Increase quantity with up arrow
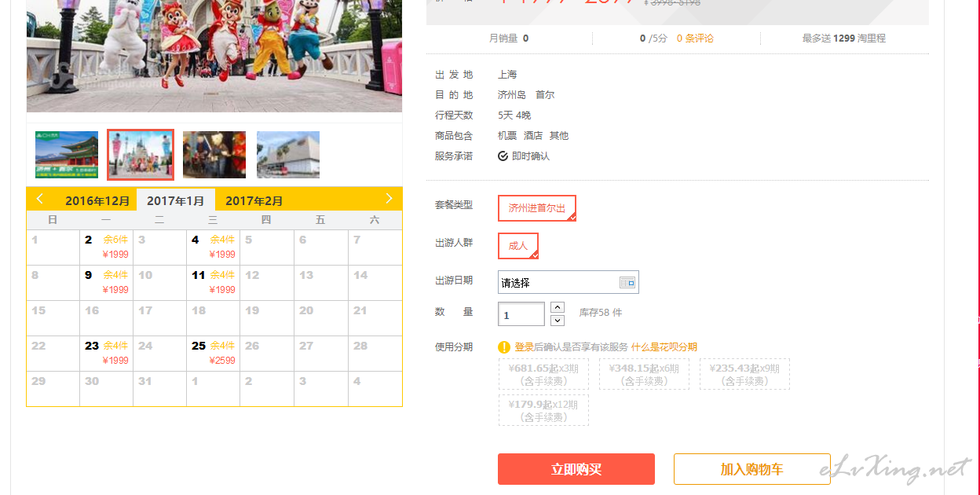Image resolution: width=980 pixels, height=495 pixels. point(558,307)
